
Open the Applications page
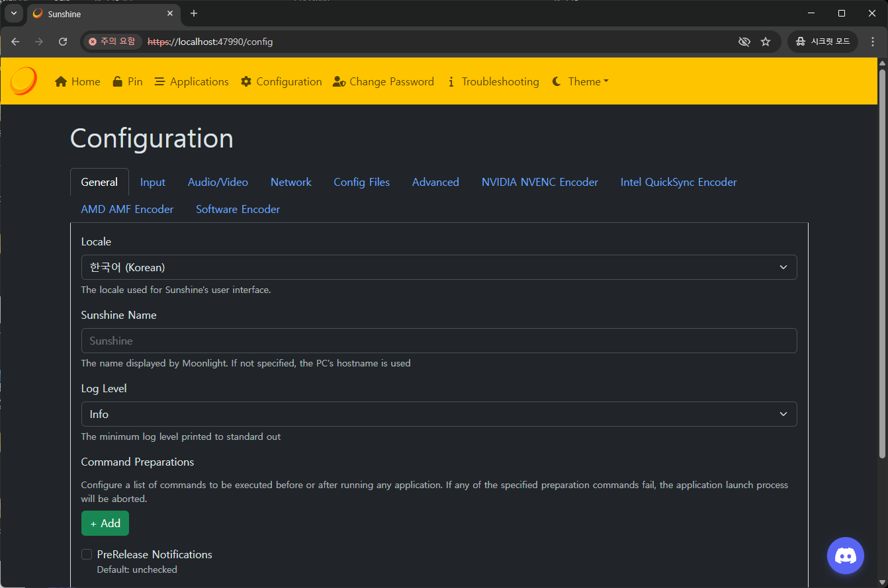(x=191, y=81)
